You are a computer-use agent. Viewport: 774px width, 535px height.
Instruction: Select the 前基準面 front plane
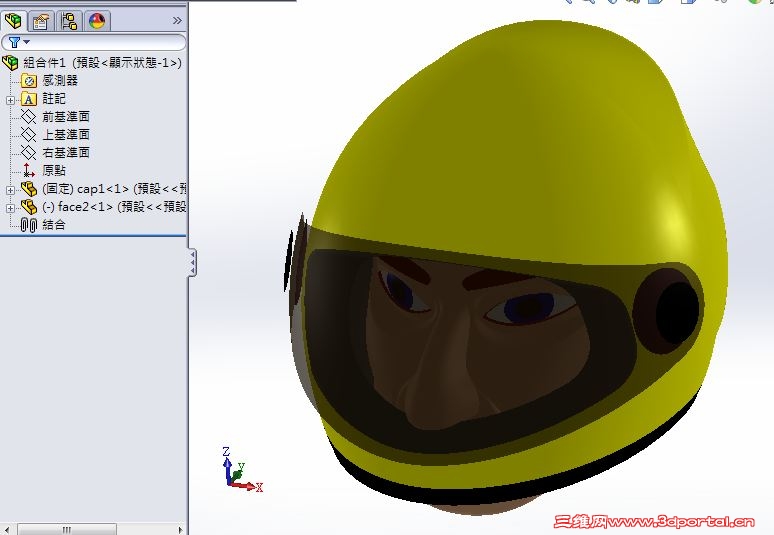pyautogui.click(x=66, y=116)
